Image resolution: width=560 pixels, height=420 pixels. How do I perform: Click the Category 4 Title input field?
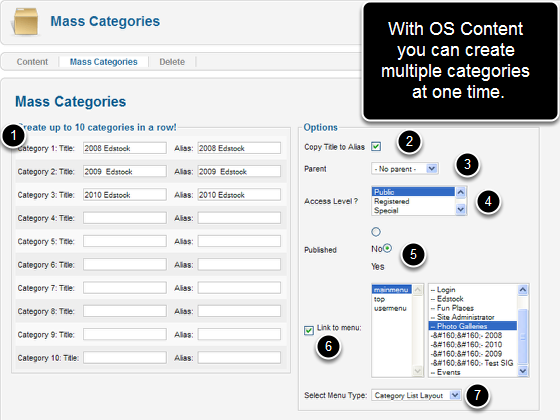(125, 218)
